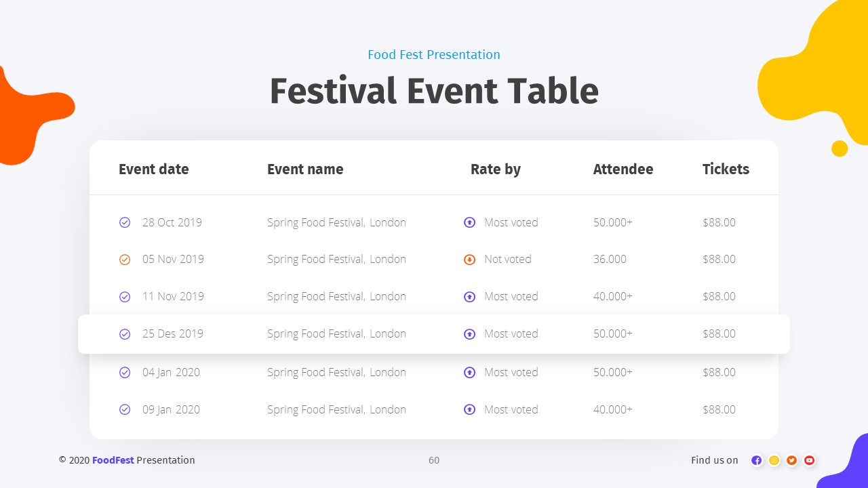Toggle the checkmark beside 28 Oct 2019

[125, 222]
